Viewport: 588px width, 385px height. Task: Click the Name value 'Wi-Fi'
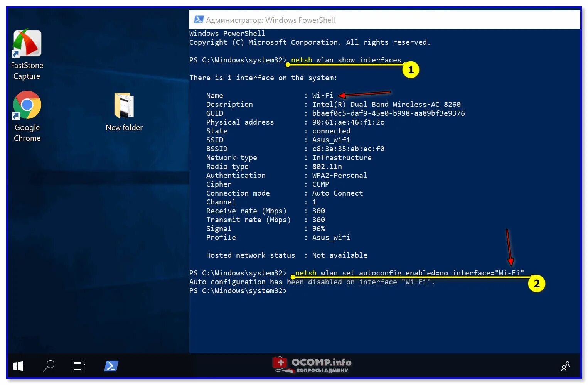(323, 95)
